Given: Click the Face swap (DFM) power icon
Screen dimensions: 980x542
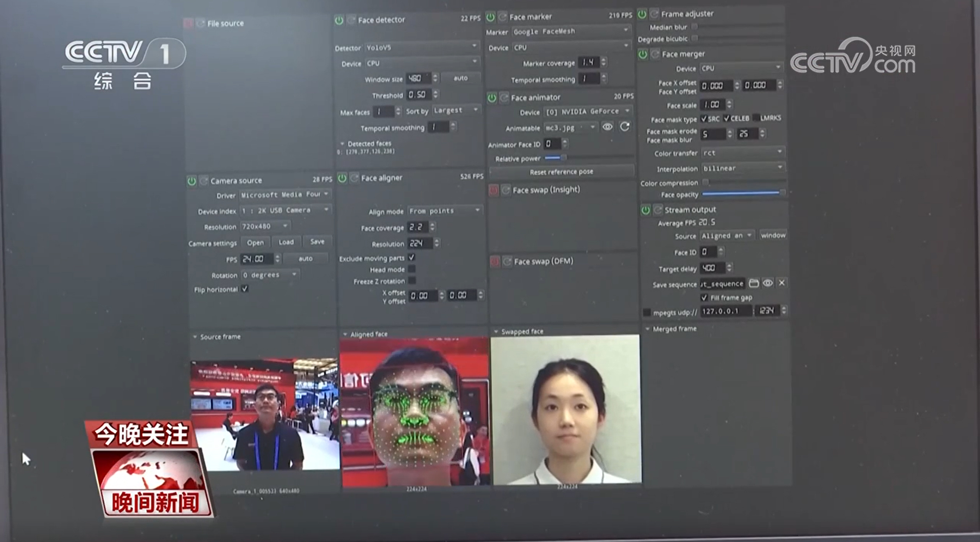Looking at the screenshot, I should click(495, 262).
